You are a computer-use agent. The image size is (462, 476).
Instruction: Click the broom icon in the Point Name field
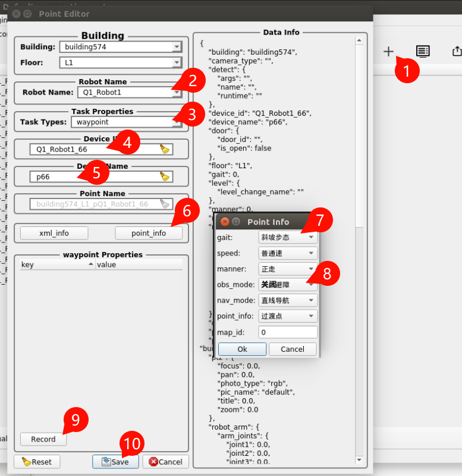click(x=165, y=204)
